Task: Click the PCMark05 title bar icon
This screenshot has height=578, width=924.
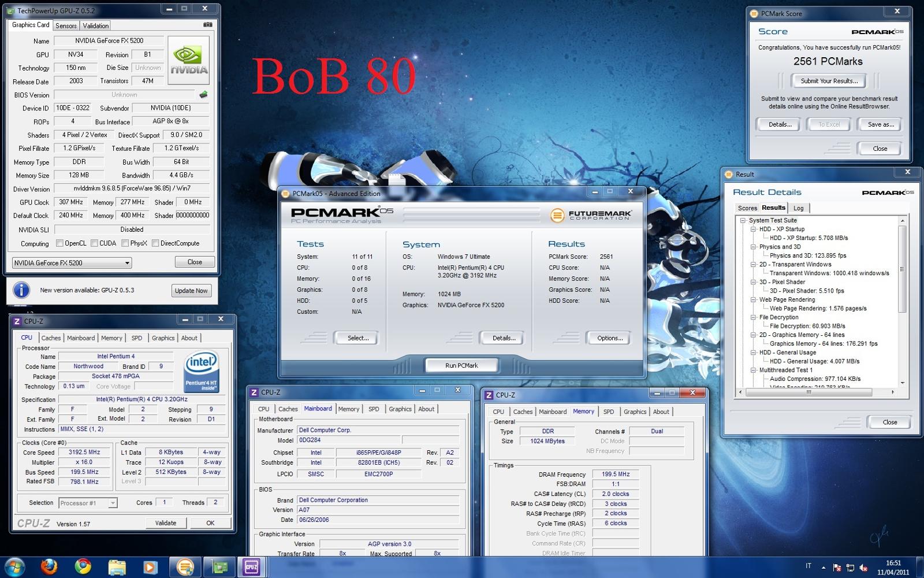Action: click(285, 194)
